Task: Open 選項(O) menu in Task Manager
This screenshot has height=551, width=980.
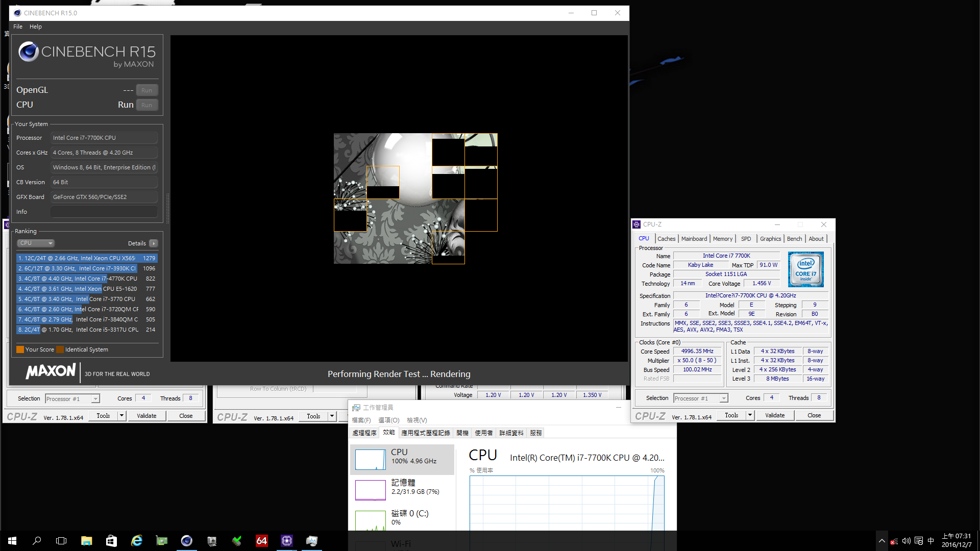Action: click(389, 420)
